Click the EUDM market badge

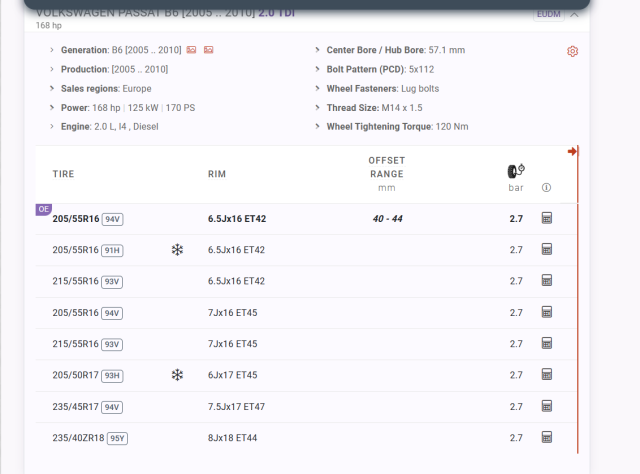coord(548,14)
